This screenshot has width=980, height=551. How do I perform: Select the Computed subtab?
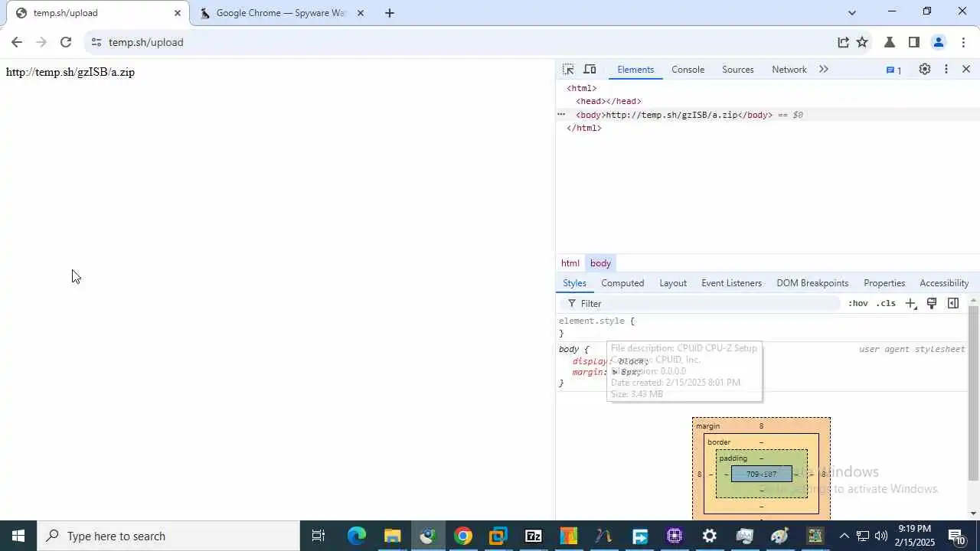[x=622, y=283]
